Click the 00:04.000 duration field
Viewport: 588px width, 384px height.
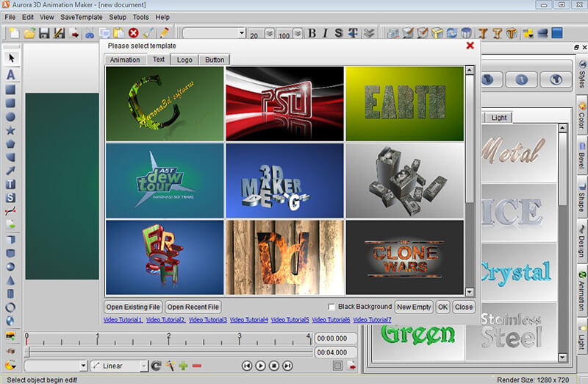click(335, 352)
